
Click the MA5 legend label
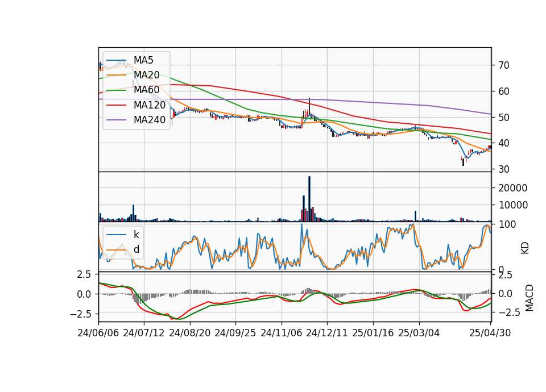point(143,60)
